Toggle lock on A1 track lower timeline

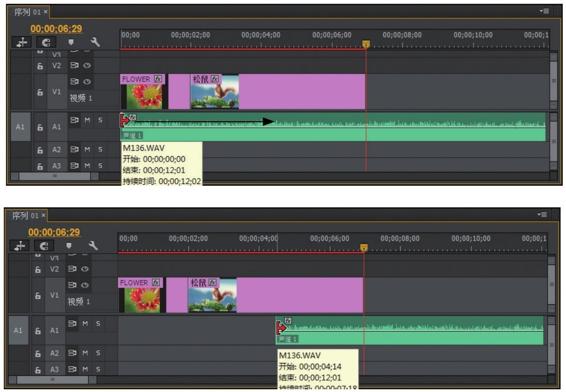[x=38, y=331]
